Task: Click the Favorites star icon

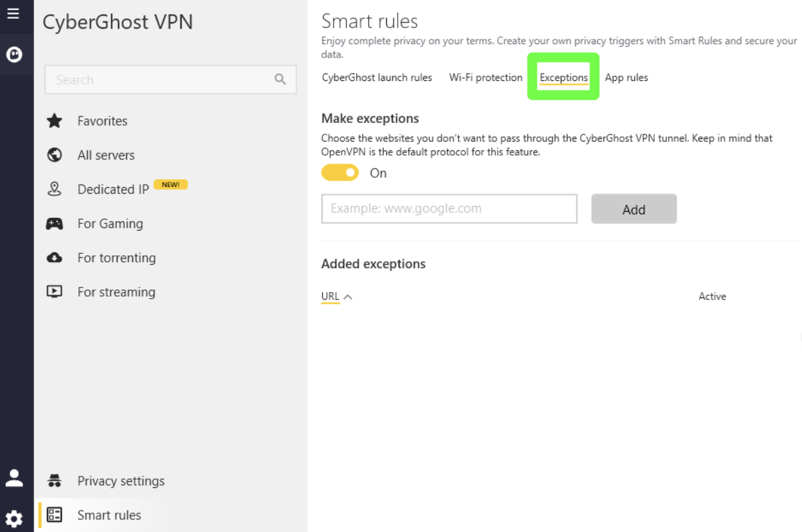Action: (x=54, y=121)
